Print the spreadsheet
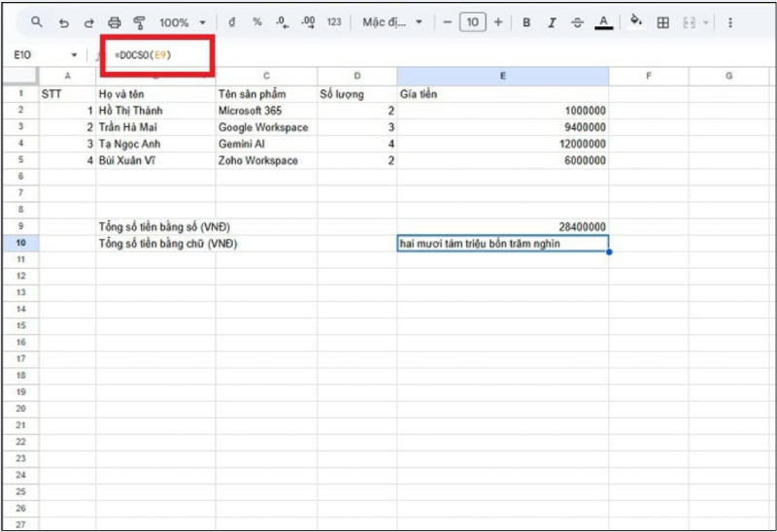Screen dimensions: 777x532 (x=115, y=22)
